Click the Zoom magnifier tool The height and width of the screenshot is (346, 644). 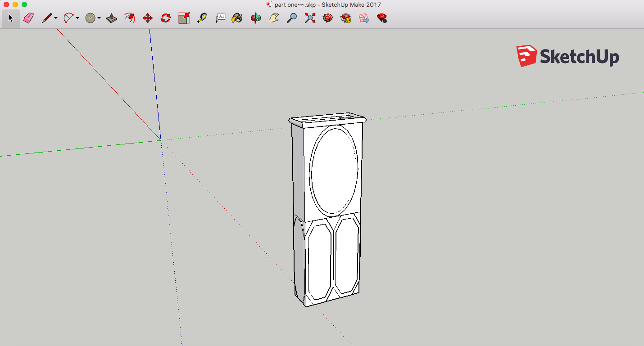pos(292,18)
